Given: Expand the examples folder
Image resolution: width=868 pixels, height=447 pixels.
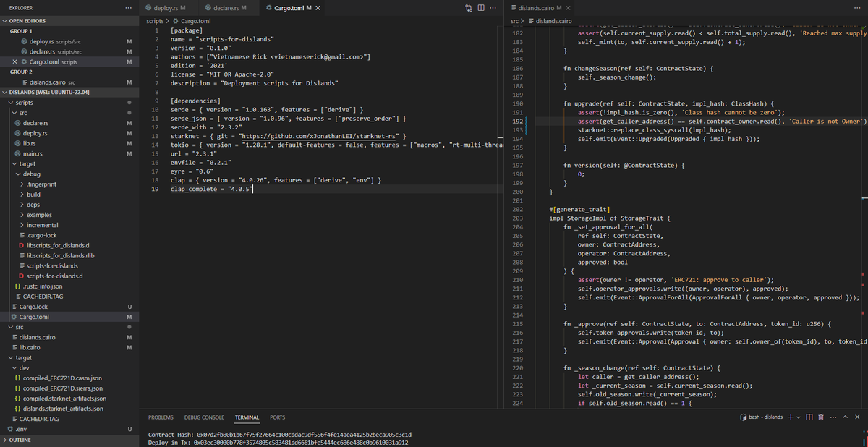Looking at the screenshot, I should tap(69, 215).
